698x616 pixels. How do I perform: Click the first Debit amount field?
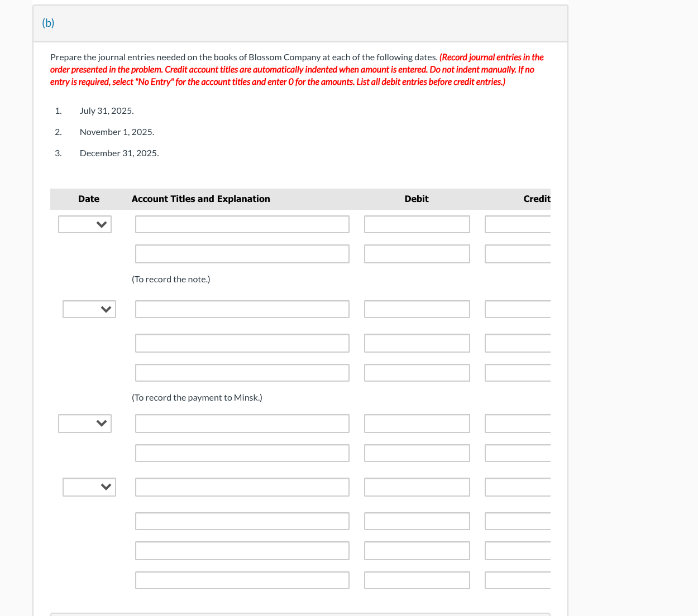click(417, 224)
